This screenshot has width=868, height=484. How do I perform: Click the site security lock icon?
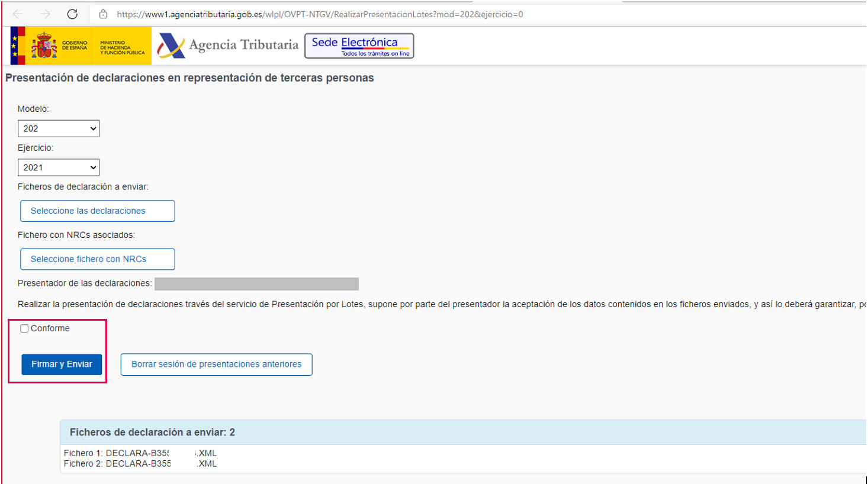tap(104, 14)
